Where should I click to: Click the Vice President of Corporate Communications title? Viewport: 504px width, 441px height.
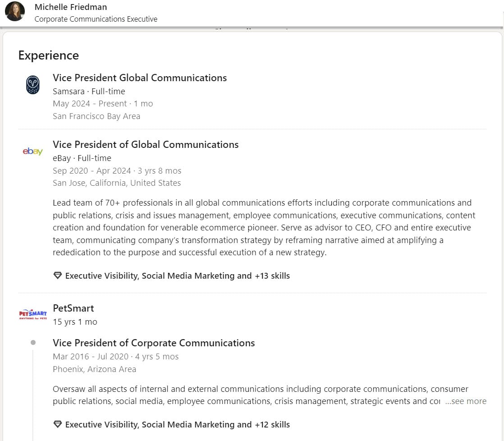coord(154,343)
